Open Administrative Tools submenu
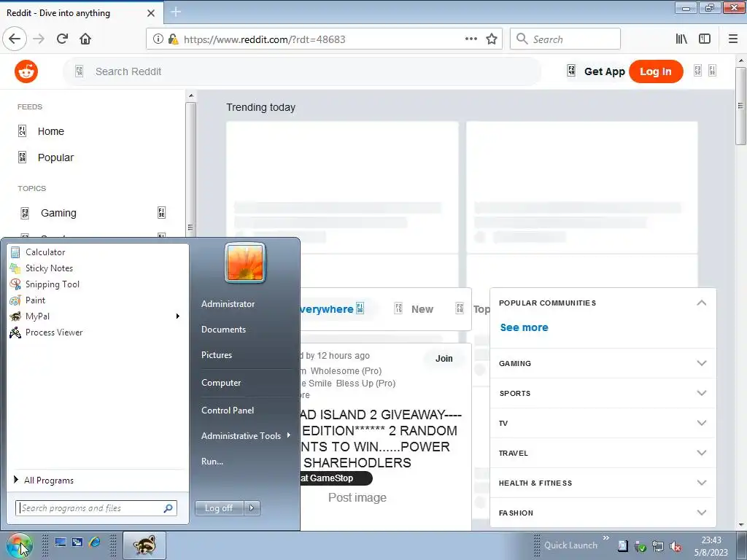Image resolution: width=747 pixels, height=560 pixels. (x=245, y=436)
